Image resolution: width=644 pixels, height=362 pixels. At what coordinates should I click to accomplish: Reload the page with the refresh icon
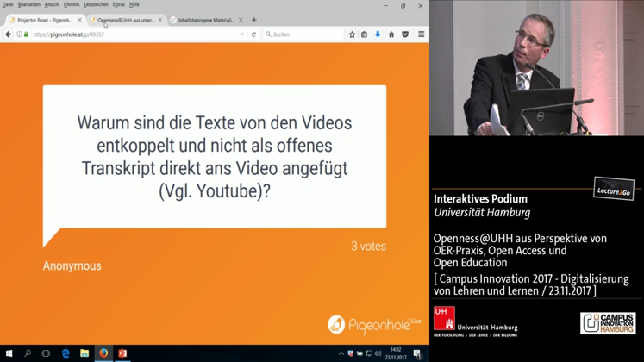point(253,34)
